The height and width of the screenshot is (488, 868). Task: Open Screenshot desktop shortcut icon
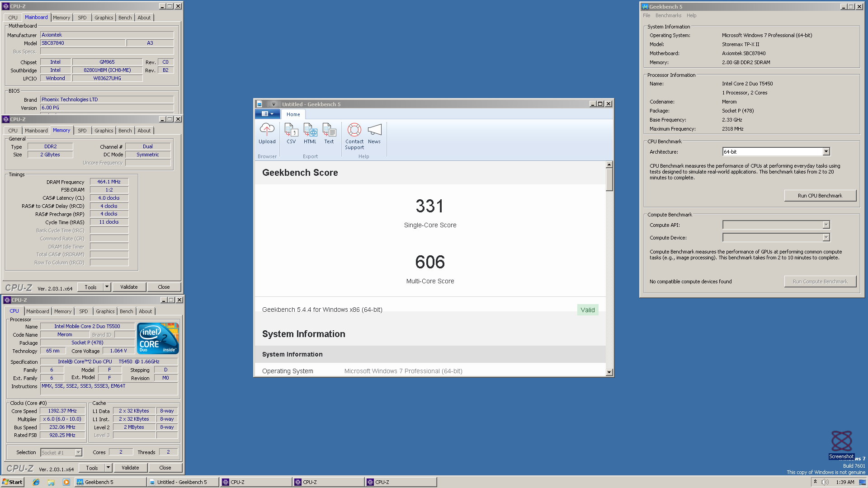(x=841, y=445)
